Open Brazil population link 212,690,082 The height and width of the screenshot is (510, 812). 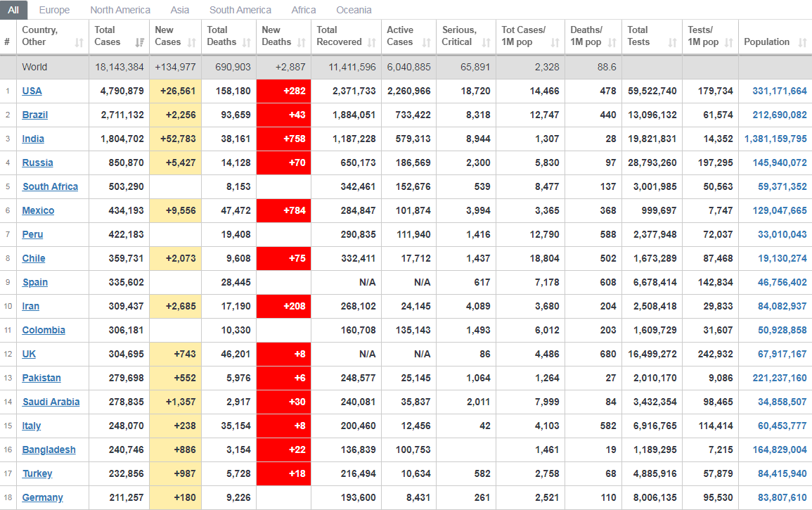(780, 115)
